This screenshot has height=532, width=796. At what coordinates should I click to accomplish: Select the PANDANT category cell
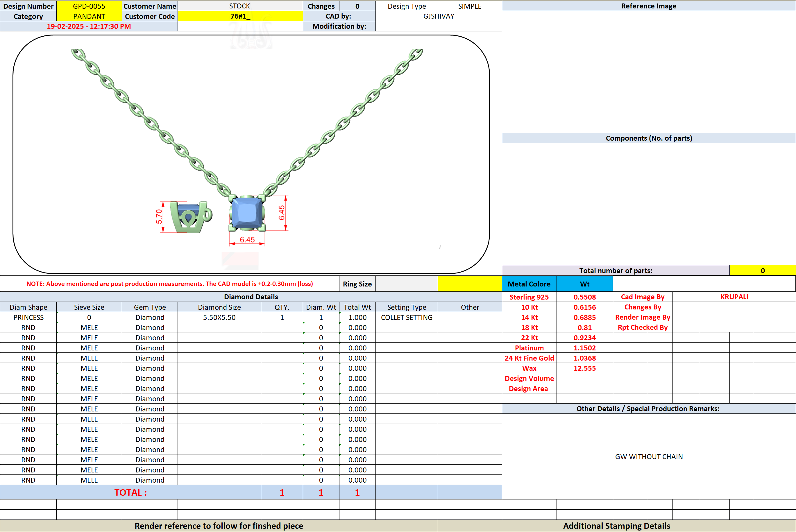coord(89,16)
